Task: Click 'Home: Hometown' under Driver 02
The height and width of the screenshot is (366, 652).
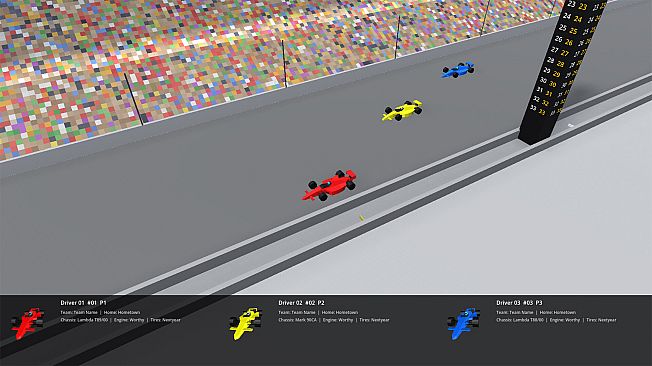Action: (340, 312)
